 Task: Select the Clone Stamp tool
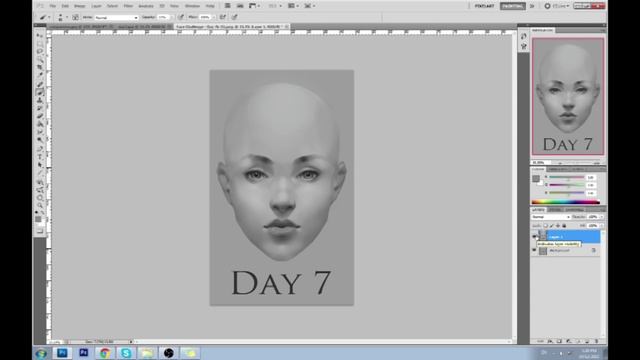coord(40,100)
